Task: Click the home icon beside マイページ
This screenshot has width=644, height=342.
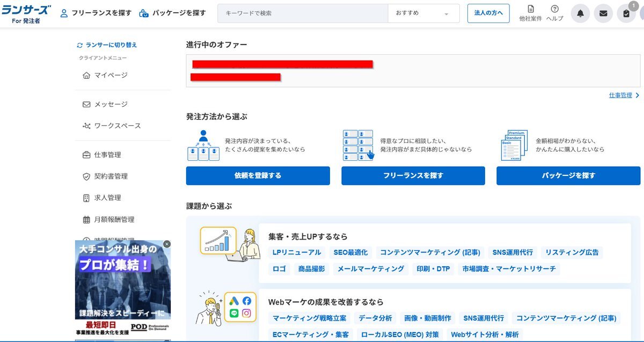Action: 86,76
